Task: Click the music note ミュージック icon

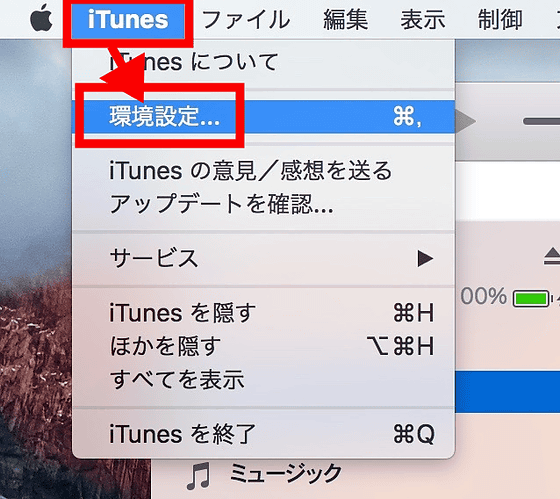Action: click(x=199, y=476)
